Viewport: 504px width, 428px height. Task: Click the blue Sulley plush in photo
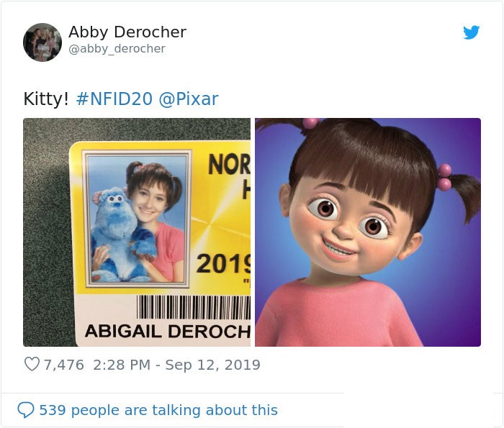tap(117, 235)
